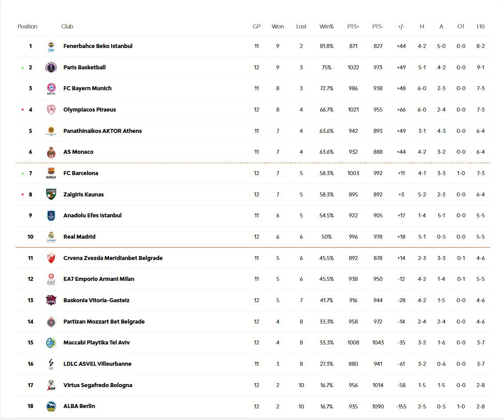
Task: Open the Panathinaikos AKTOR Athens team link
Action: [x=102, y=131]
